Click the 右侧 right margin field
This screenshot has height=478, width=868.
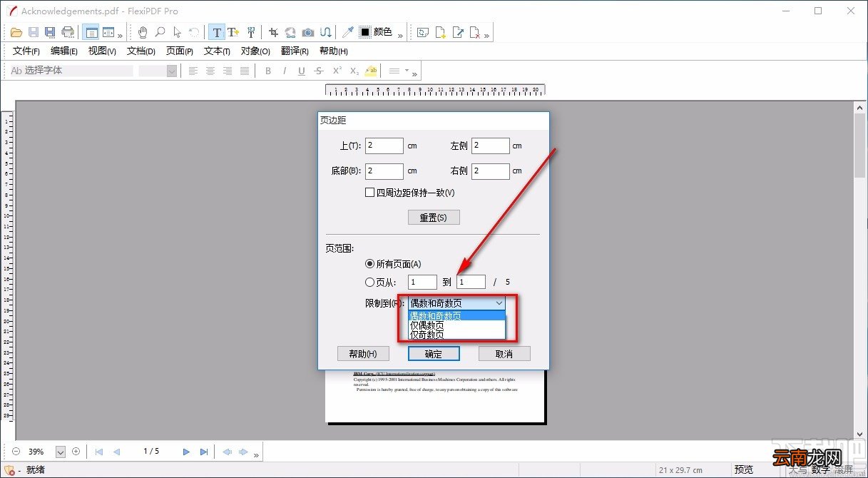491,171
